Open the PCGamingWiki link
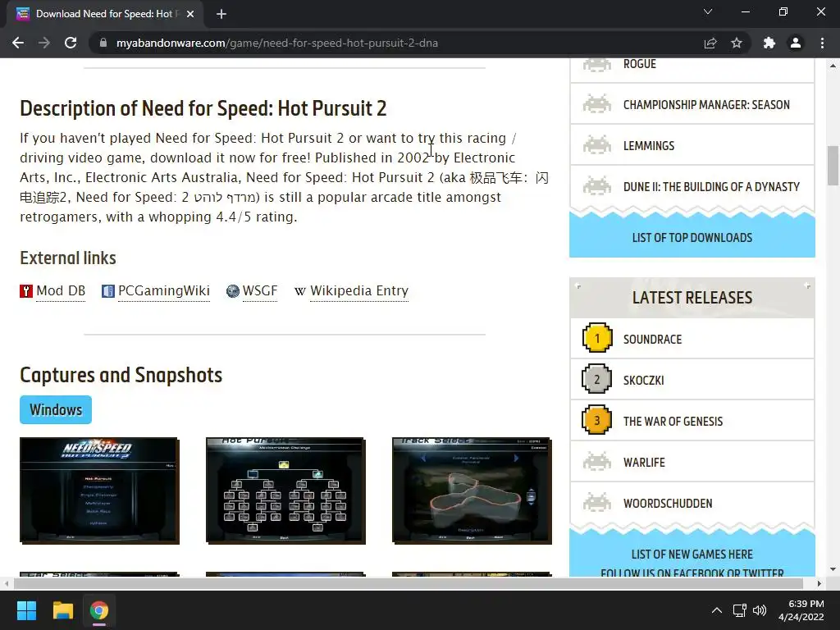 coord(164,291)
